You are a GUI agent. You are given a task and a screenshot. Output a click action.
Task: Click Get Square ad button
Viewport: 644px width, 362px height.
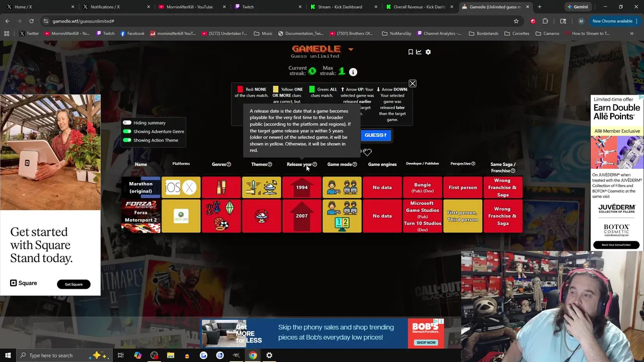coord(73,285)
